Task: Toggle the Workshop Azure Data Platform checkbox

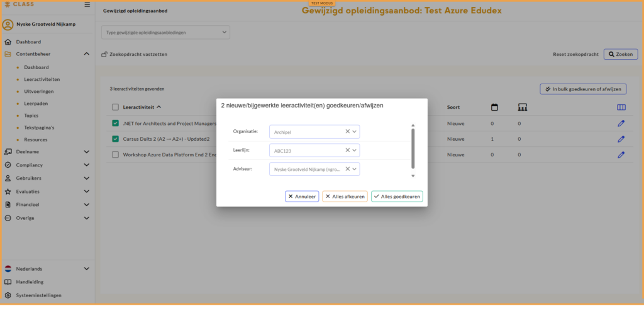Action: (x=115, y=155)
